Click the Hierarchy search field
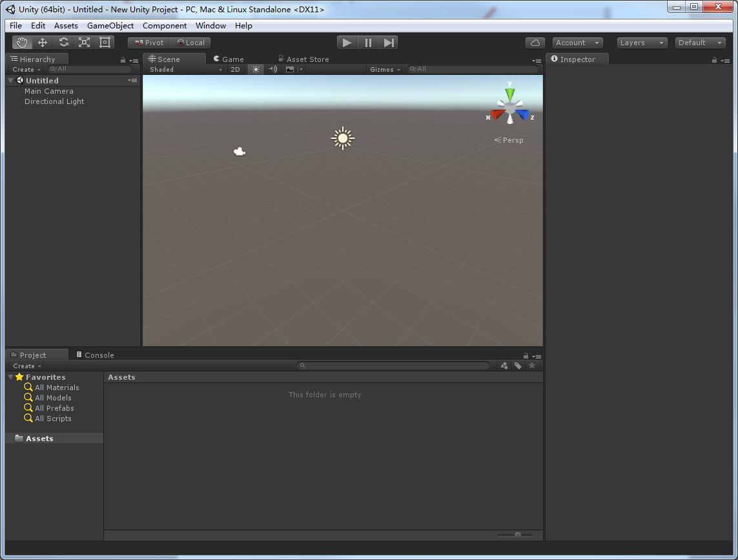This screenshot has width=738, height=560. 90,69
